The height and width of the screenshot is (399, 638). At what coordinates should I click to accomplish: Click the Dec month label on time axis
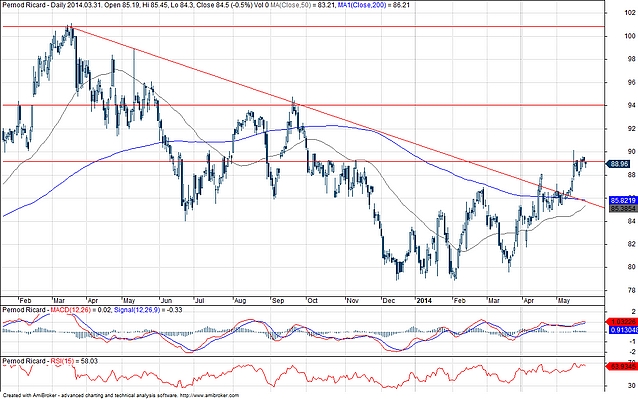coord(389,301)
